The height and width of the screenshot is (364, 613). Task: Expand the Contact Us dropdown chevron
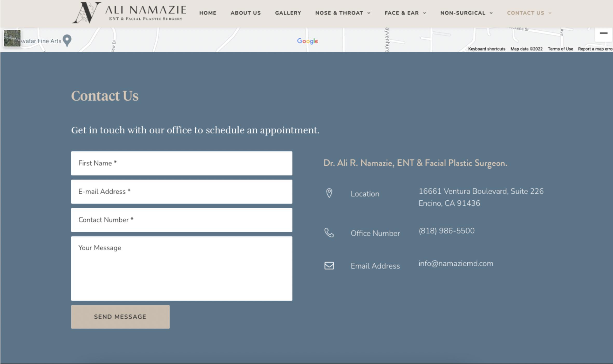[x=550, y=13]
